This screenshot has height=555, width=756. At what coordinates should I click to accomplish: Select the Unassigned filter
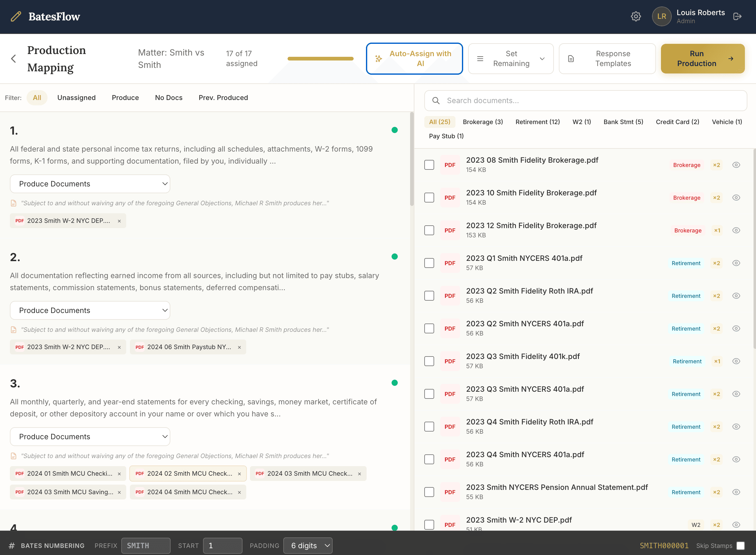pyautogui.click(x=76, y=98)
